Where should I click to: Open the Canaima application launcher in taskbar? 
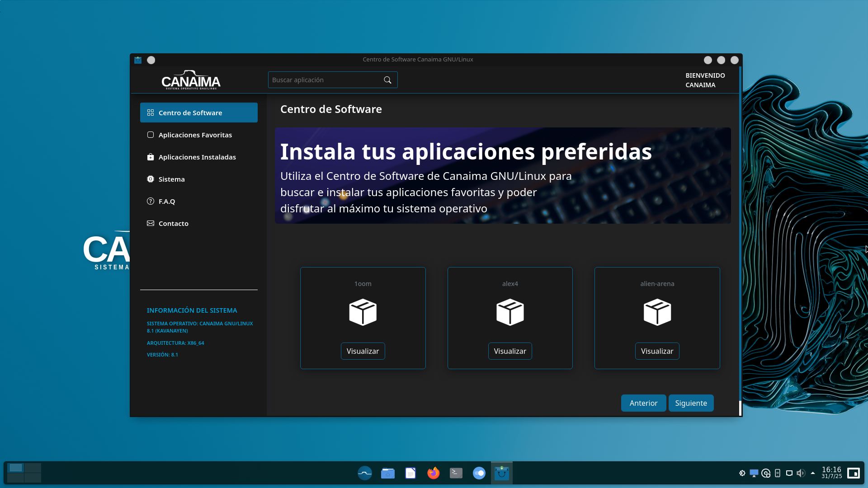(x=364, y=473)
